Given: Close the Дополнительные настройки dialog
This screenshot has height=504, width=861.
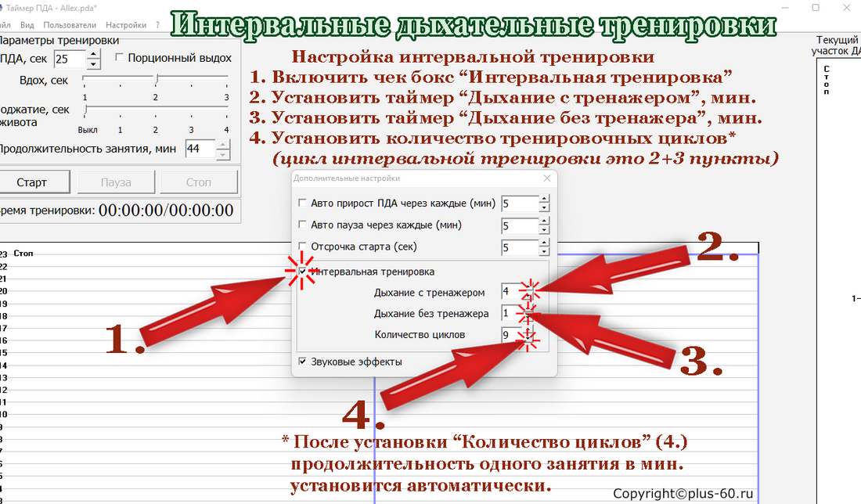Looking at the screenshot, I should point(546,178).
